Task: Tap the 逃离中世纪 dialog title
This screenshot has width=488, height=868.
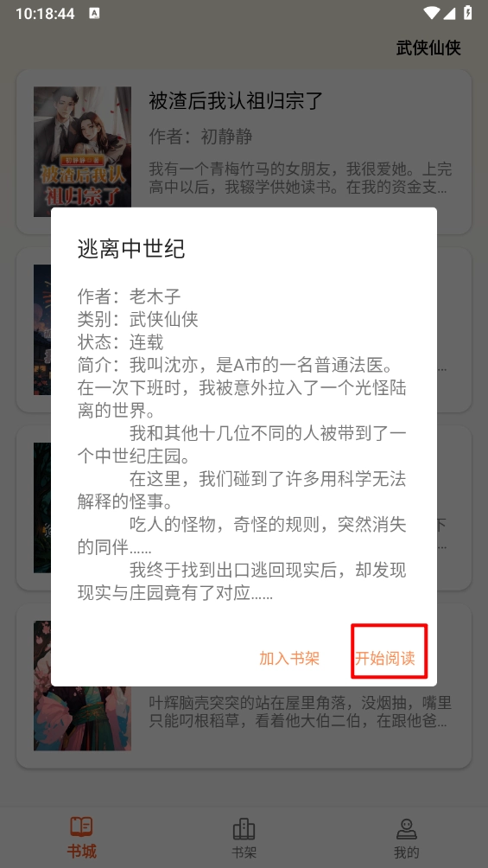Action: click(131, 249)
